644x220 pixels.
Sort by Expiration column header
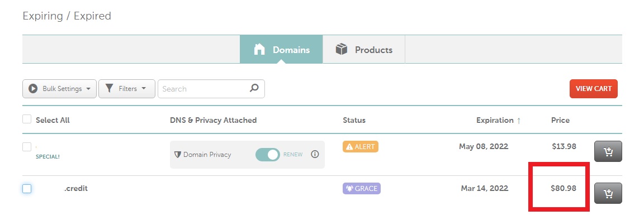pyautogui.click(x=498, y=120)
